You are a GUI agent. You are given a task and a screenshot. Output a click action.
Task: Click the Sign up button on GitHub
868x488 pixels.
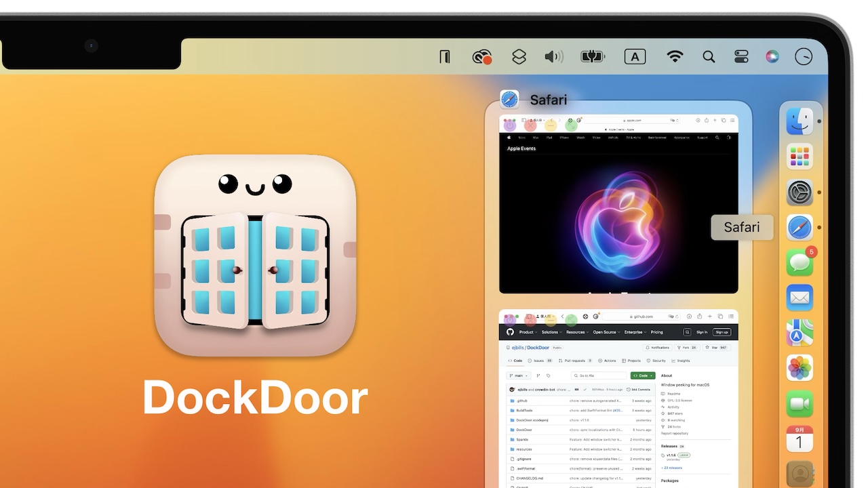[x=722, y=332]
